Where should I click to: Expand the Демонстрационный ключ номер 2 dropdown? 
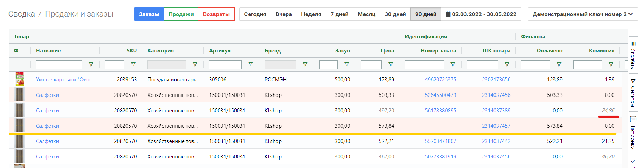(x=583, y=14)
